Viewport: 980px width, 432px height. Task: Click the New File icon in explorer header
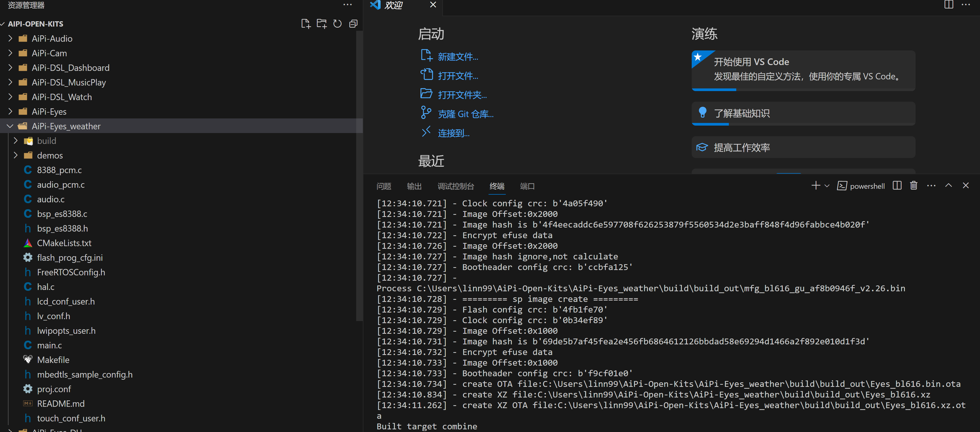pyautogui.click(x=306, y=24)
